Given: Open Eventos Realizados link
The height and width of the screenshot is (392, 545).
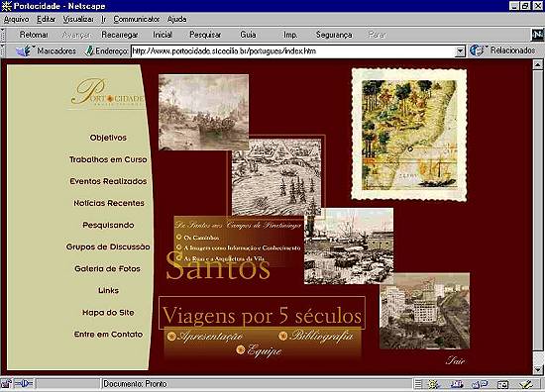Looking at the screenshot, I should point(108,181).
